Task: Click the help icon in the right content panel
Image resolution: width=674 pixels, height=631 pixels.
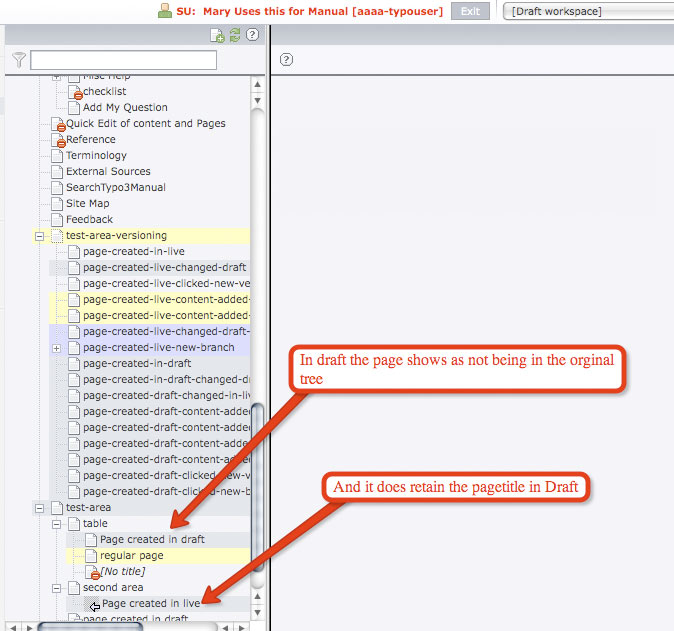Action: click(286, 60)
